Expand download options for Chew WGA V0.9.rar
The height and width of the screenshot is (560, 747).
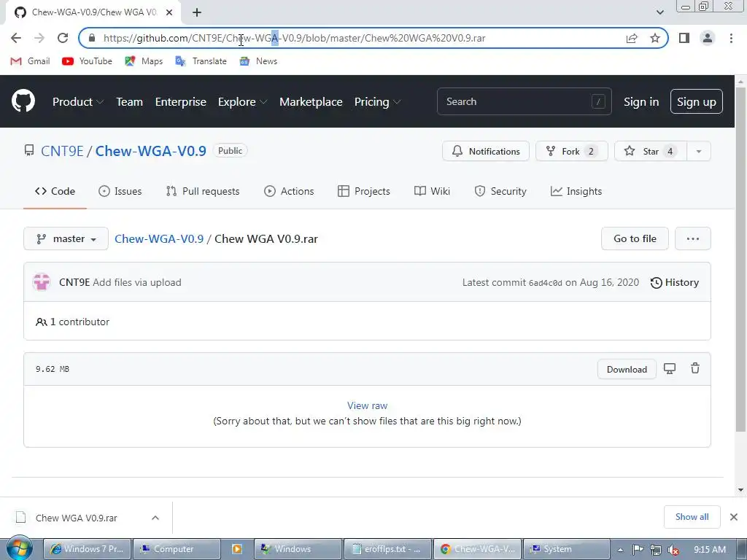(x=155, y=518)
